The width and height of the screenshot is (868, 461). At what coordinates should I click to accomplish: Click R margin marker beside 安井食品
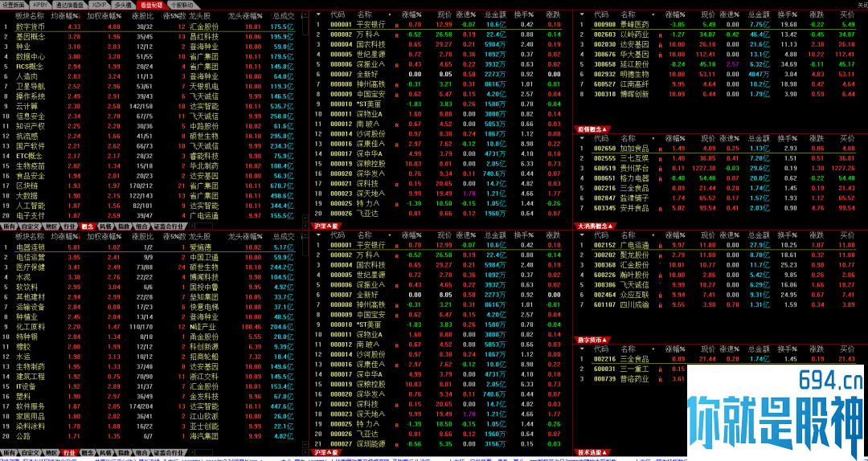[660, 209]
